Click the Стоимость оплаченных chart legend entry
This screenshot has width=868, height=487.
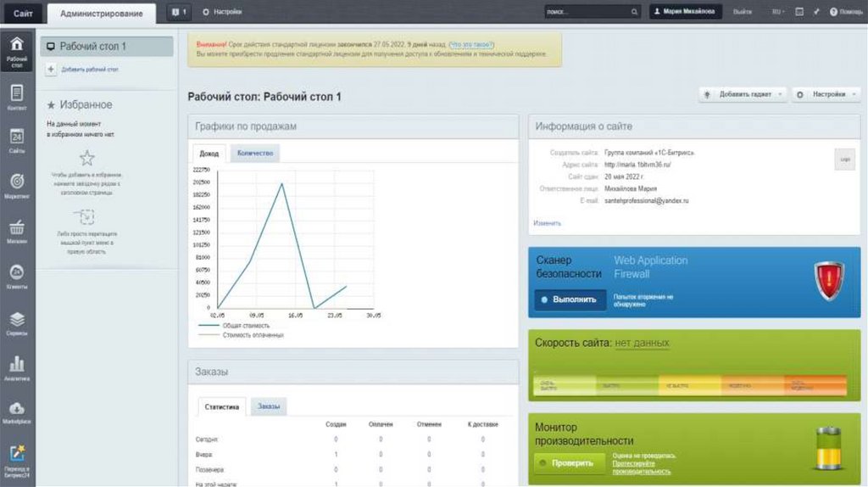(x=241, y=335)
